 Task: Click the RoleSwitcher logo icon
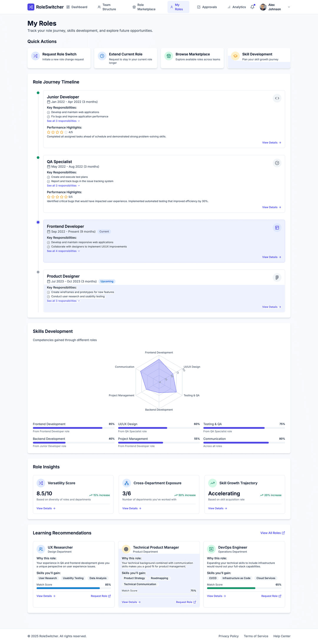[31, 7]
